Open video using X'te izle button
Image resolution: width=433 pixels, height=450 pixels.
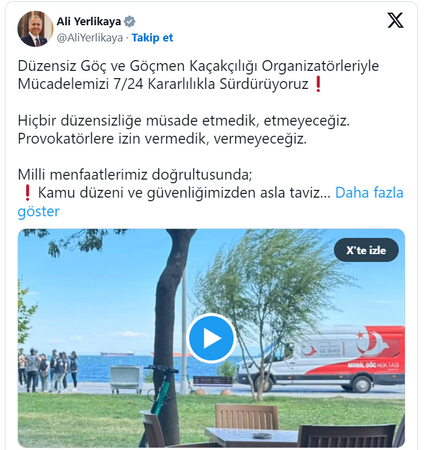pyautogui.click(x=366, y=250)
